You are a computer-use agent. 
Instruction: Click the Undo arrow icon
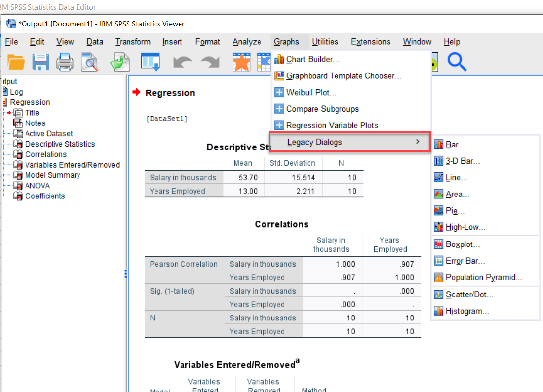pyautogui.click(x=182, y=62)
